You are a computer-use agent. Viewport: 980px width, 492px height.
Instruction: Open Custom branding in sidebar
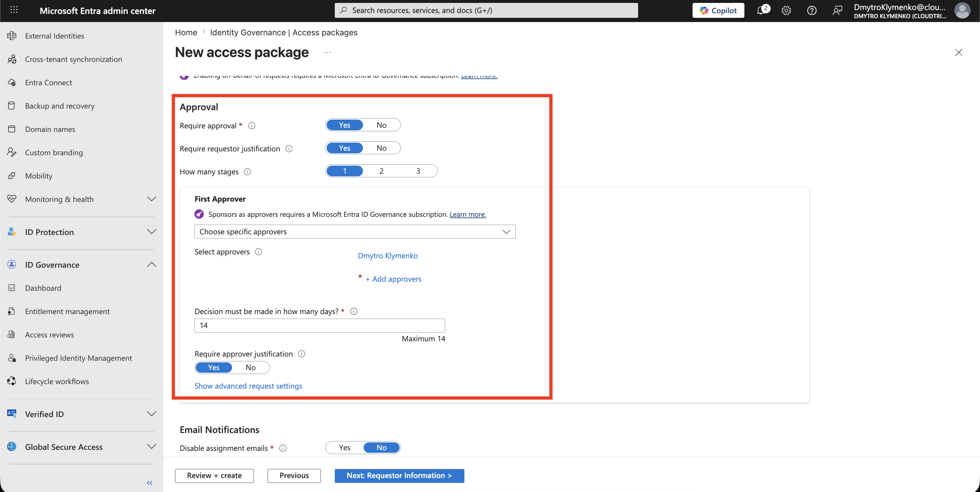(54, 152)
